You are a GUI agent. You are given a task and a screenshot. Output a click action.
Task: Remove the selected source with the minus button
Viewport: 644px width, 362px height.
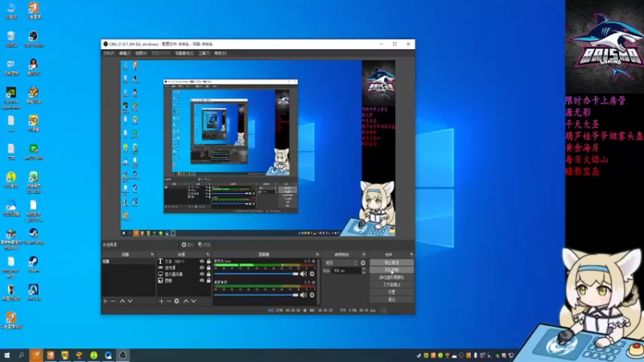[168, 301]
